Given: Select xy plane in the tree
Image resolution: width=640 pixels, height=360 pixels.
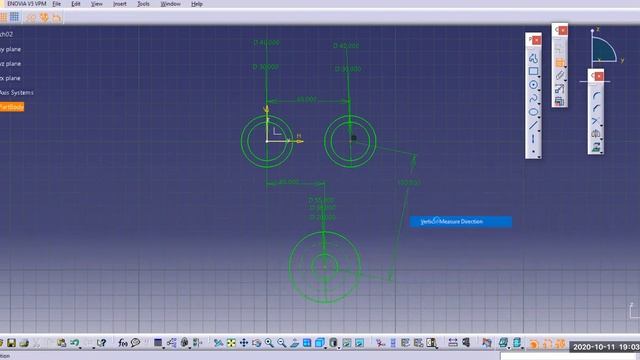Looking at the screenshot, I should click(10, 49).
